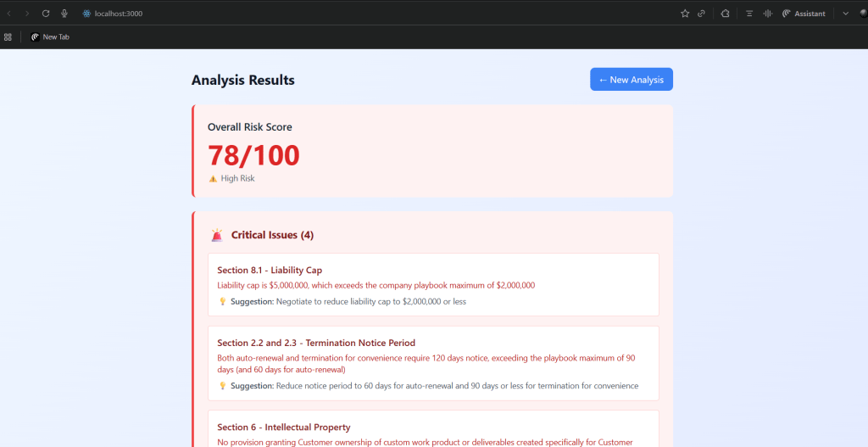Select the Termination Notice Period issue card
The width and height of the screenshot is (868, 447).
[433, 363]
